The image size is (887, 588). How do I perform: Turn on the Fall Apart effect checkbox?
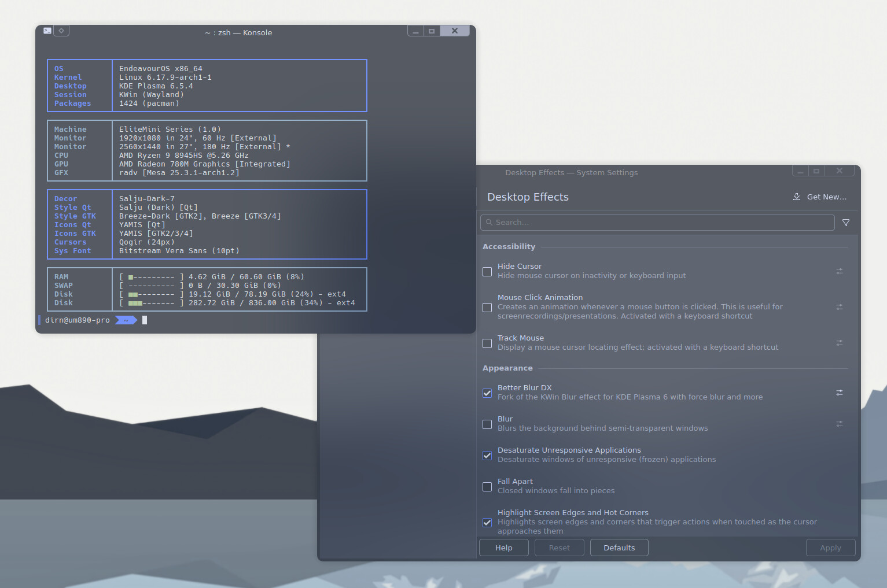[487, 487]
